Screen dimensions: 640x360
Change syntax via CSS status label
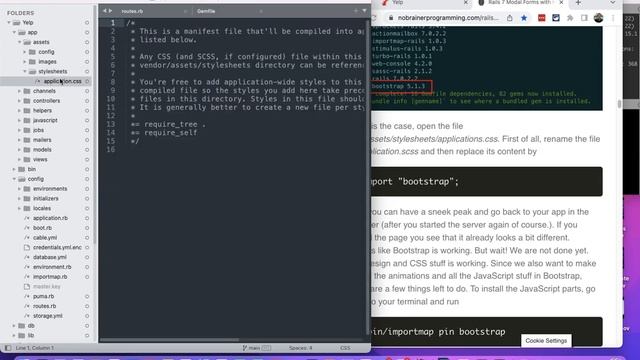point(345,348)
